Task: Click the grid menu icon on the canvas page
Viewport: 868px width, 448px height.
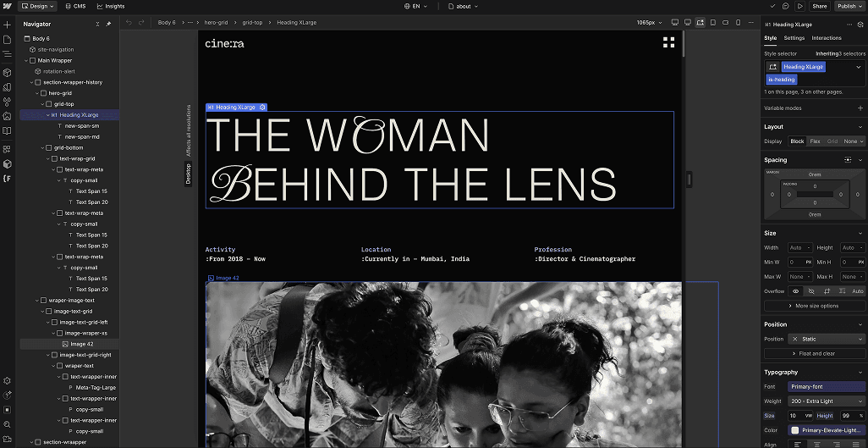Action: 668,42
